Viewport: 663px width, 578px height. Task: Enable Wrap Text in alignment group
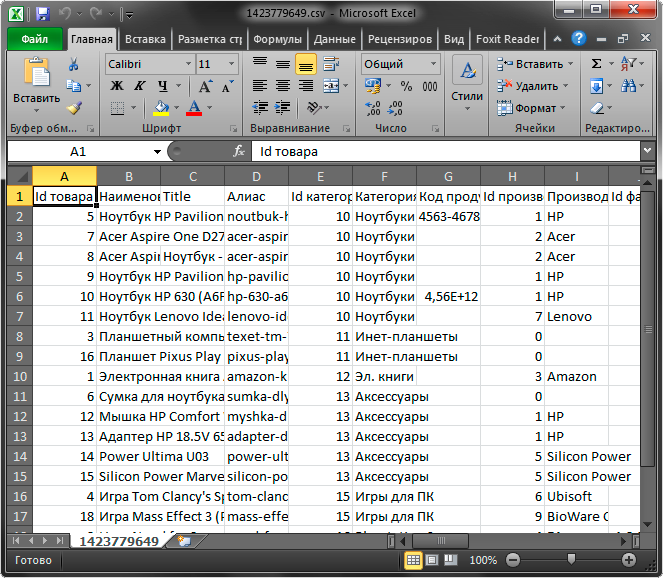(331, 64)
